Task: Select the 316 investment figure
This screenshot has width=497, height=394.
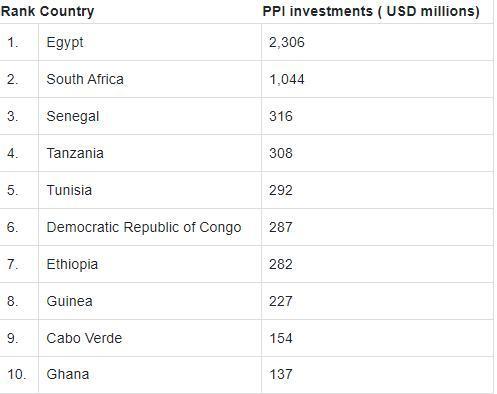Action: (x=281, y=116)
